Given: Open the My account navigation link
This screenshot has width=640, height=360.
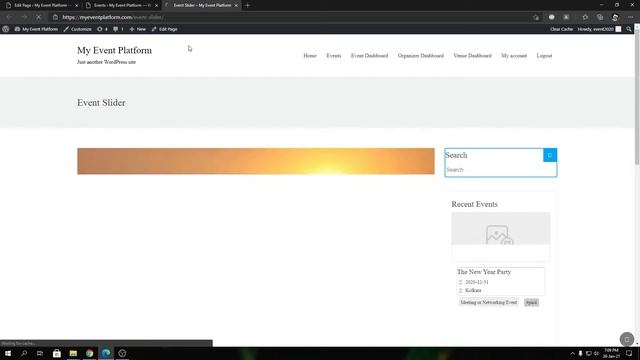Looking at the screenshot, I should tap(514, 56).
